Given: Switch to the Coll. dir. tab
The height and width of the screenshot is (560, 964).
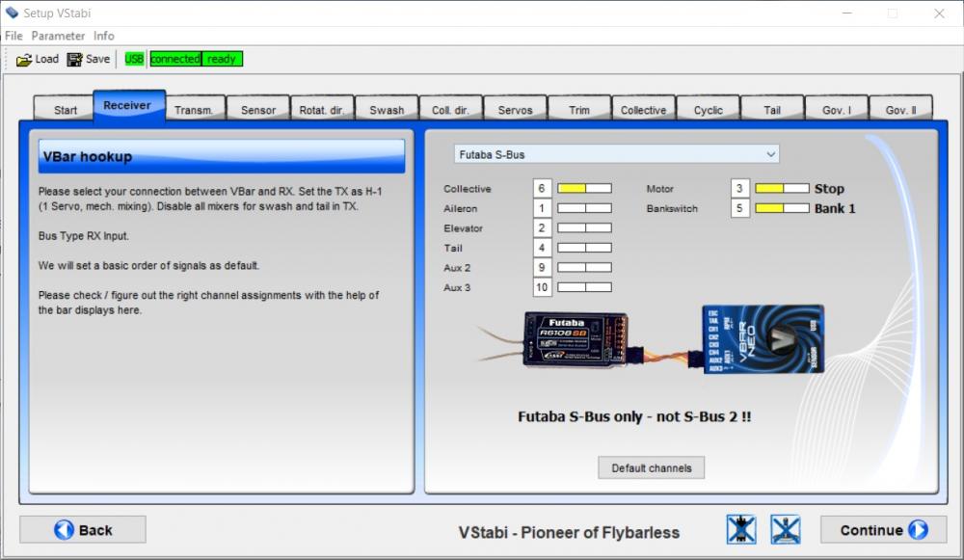Looking at the screenshot, I should (450, 110).
